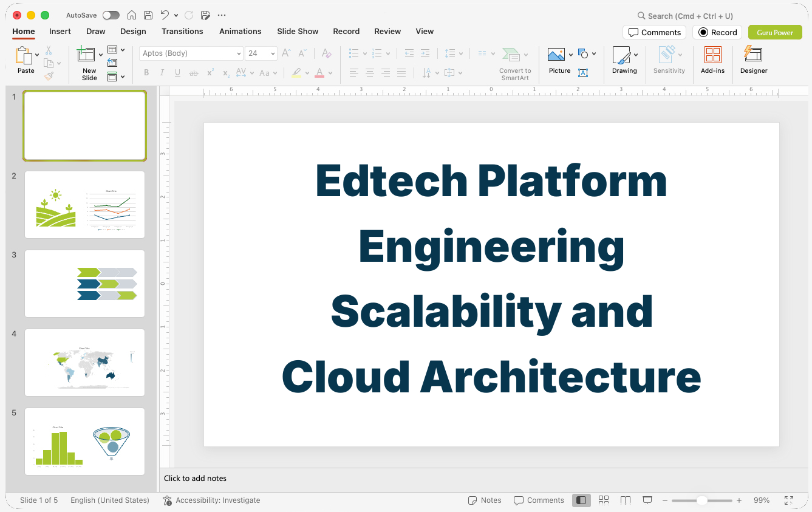812x512 pixels.
Task: Click the Text Box icon
Action: 583,73
